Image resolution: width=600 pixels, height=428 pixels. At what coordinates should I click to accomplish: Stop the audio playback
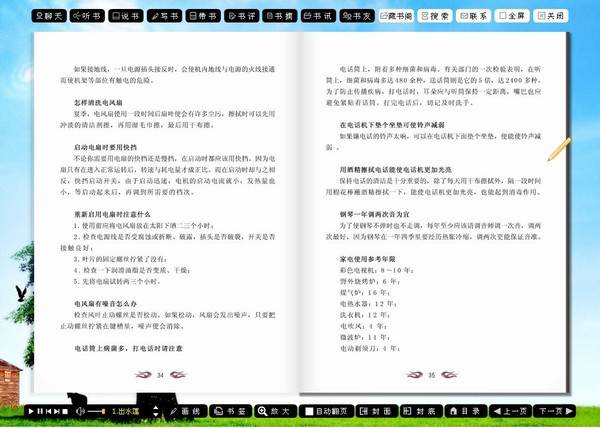(65, 411)
